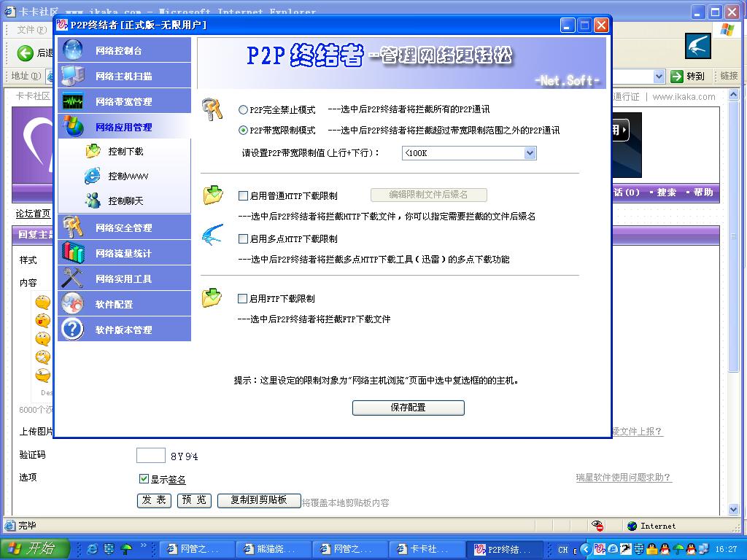Click the green umbrella quick launch icon
This screenshot has width=747, height=560.
[126, 549]
